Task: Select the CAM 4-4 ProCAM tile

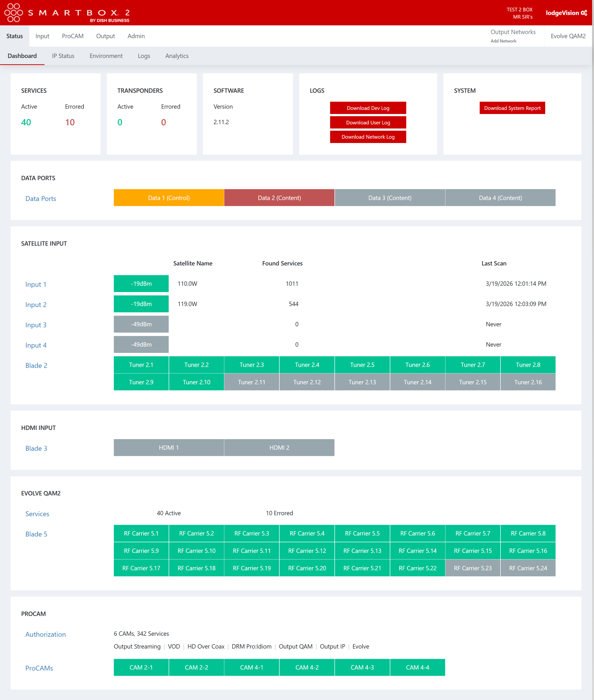Action: click(x=417, y=667)
